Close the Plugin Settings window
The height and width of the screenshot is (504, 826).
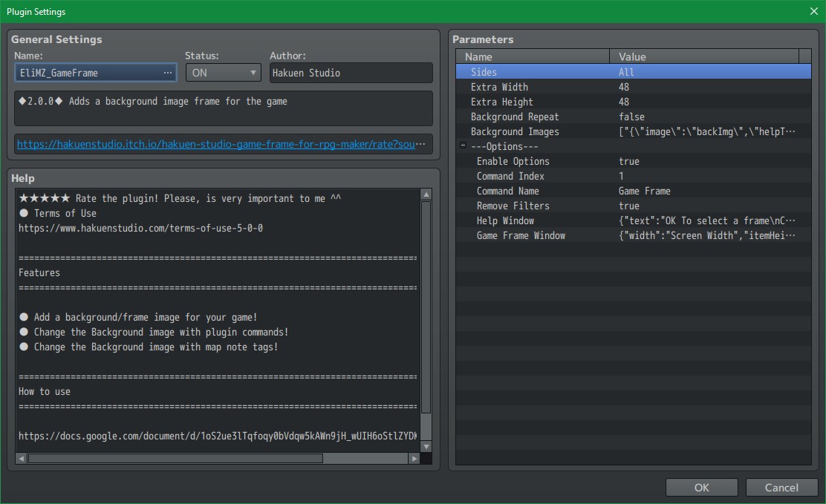[813, 11]
